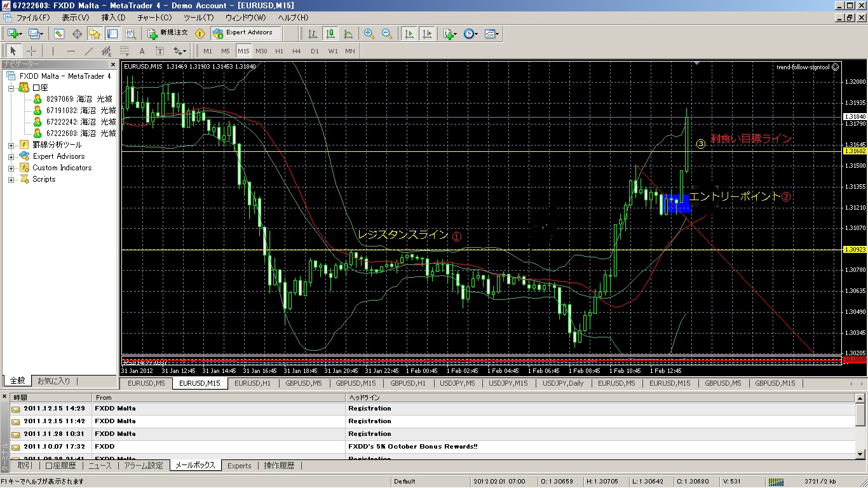Viewport: 868px width, 488px height.
Task: Click the Zoom Out magnifier icon
Action: point(387,34)
